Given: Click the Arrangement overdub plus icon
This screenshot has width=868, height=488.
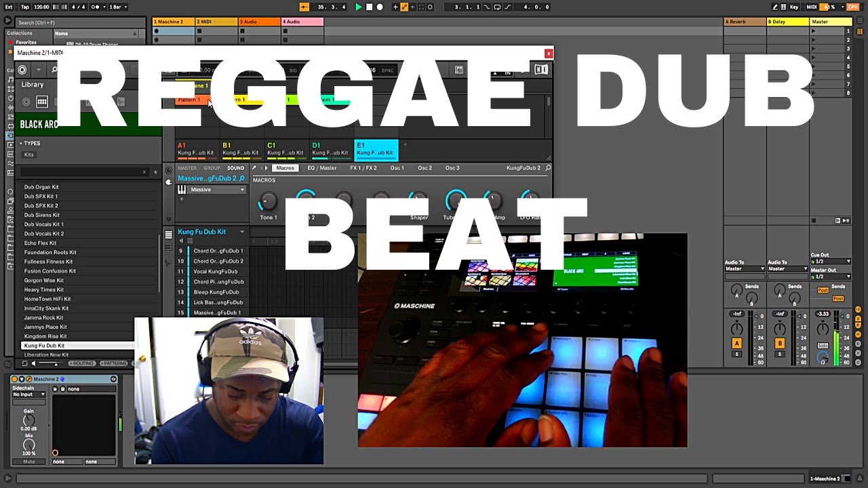Looking at the screenshot, I should click(395, 7).
